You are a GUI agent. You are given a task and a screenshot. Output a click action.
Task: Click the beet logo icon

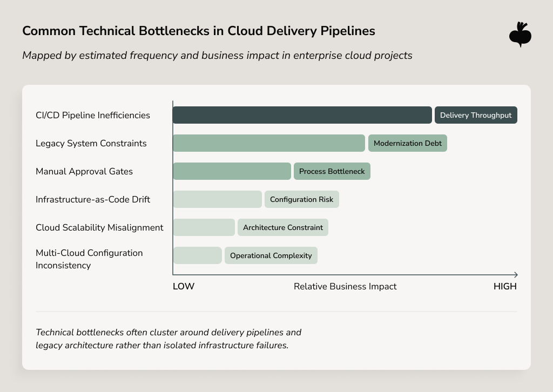click(x=520, y=35)
